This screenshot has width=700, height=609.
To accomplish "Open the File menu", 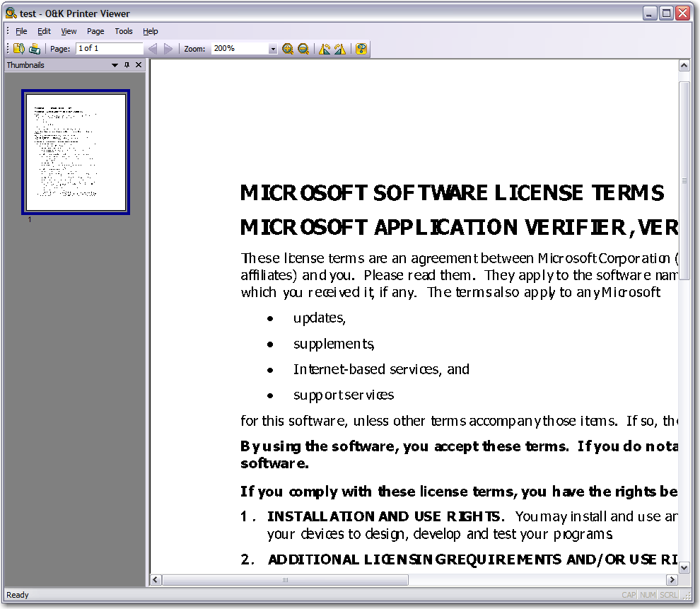I will click(21, 31).
